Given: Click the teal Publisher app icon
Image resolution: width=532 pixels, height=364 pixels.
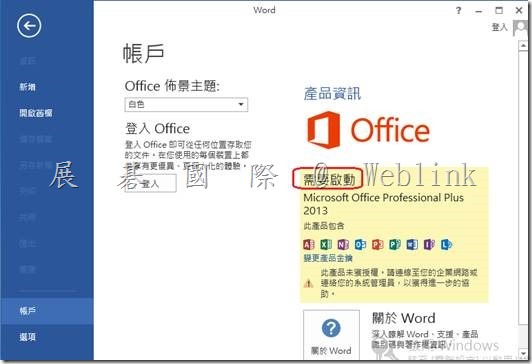Looking at the screenshot, I should pyautogui.click(x=395, y=244).
